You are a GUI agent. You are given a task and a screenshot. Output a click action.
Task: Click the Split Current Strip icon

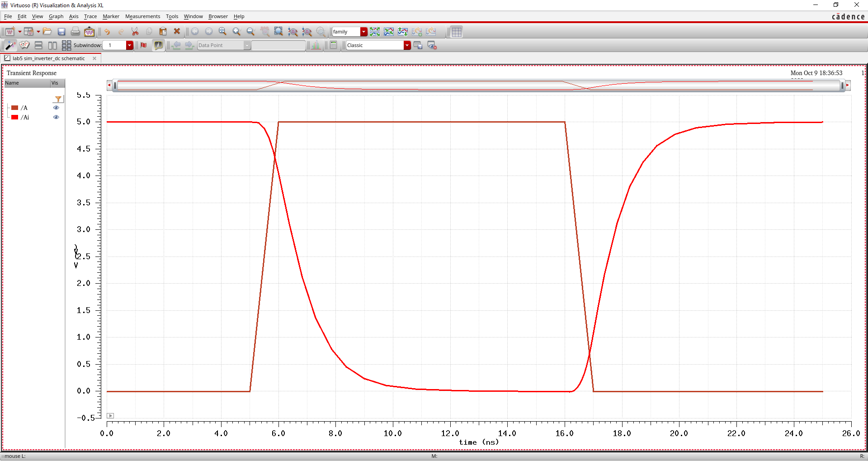click(x=375, y=32)
